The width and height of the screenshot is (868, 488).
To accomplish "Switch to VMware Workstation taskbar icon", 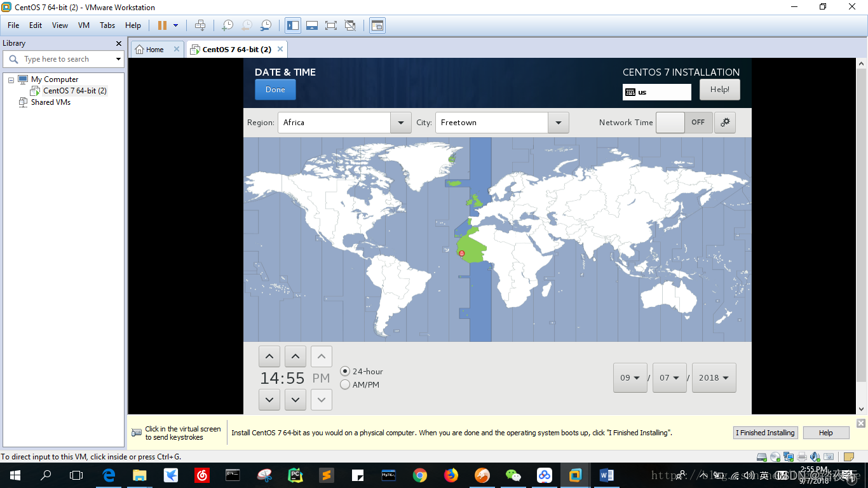I will (x=576, y=475).
